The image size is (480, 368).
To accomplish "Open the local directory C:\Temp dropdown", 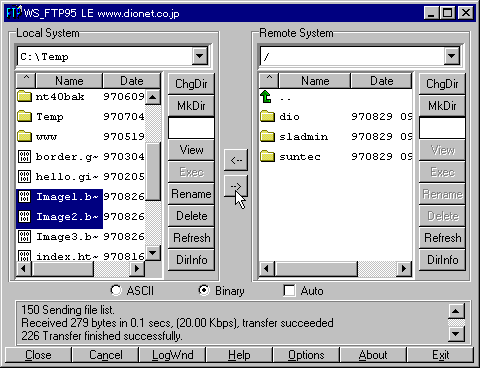I will click(200, 56).
